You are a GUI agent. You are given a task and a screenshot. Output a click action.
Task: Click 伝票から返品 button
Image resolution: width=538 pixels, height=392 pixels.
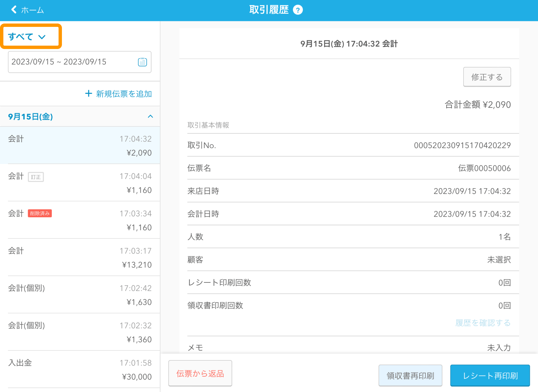pyautogui.click(x=200, y=374)
